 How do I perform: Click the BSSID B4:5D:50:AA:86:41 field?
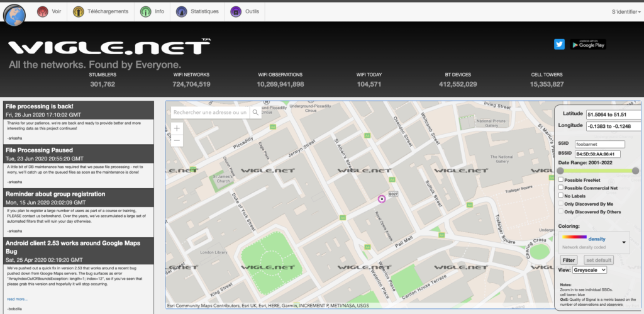tap(597, 154)
